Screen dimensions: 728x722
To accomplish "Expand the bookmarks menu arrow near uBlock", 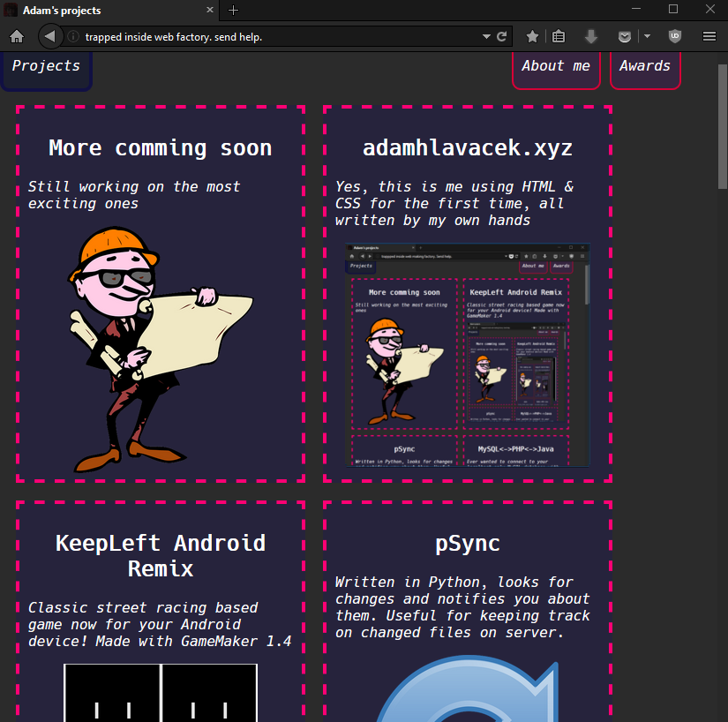I will [x=647, y=36].
